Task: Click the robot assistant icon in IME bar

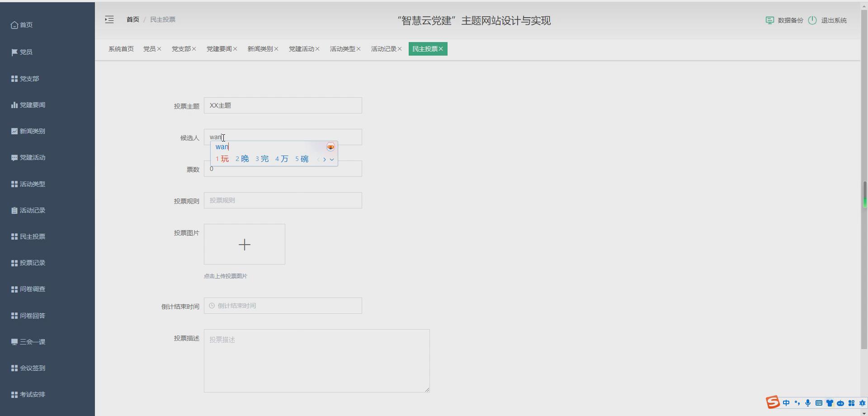Action: [840, 403]
